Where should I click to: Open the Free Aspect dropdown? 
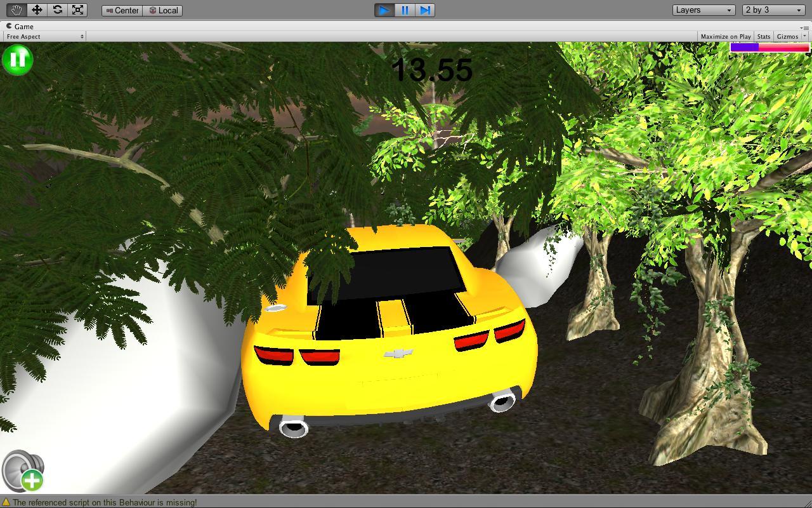43,36
